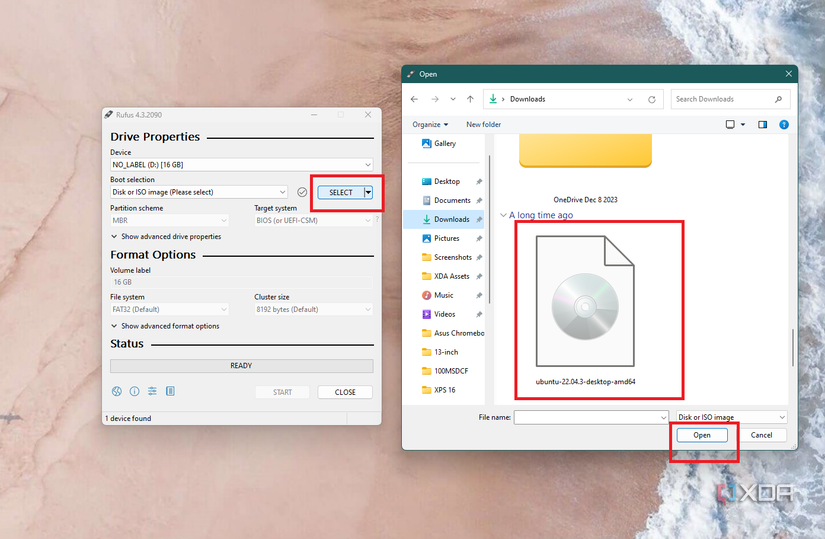Open the address bar history dropdown arrow
825x539 pixels.
[x=630, y=99]
